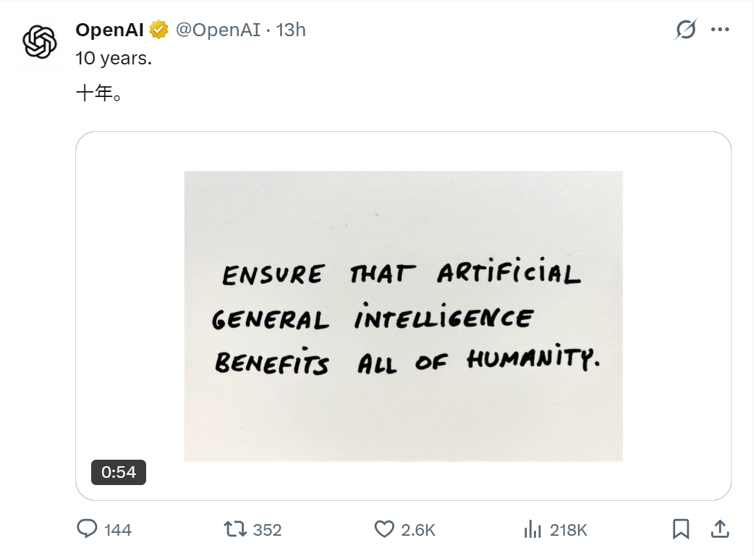View post analytics bar chart icon
This screenshot has height=556, width=756.
click(532, 529)
